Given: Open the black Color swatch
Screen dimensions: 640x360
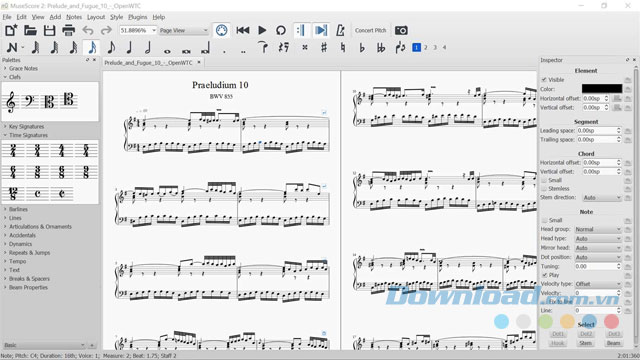Looking at the screenshot, I should coord(602,89).
